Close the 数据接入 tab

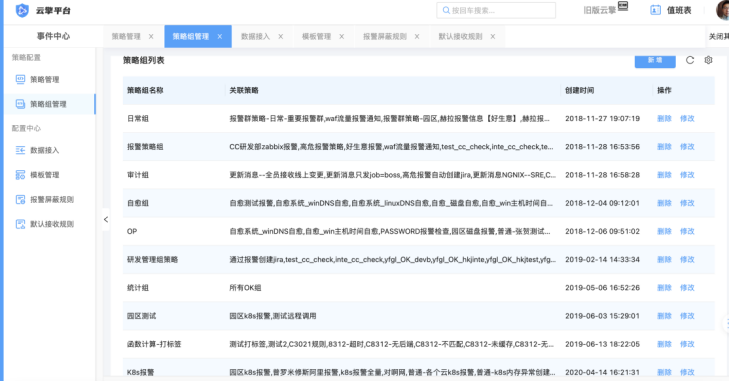[281, 36]
